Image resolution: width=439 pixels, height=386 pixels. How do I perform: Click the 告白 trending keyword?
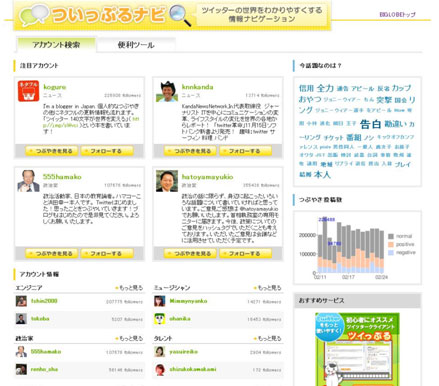point(370,124)
